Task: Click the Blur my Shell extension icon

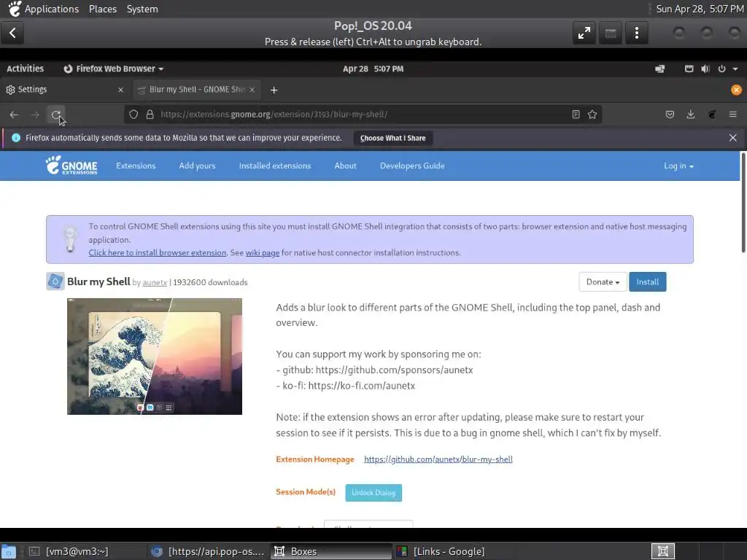Action: [55, 281]
